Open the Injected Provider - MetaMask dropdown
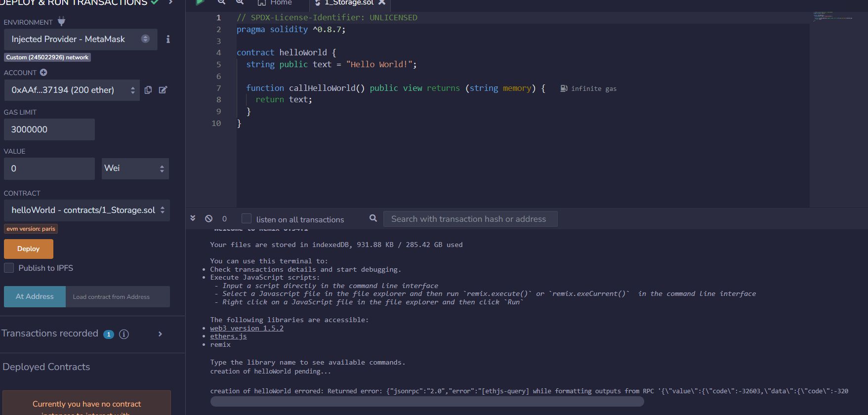This screenshot has width=868, height=415. 81,39
